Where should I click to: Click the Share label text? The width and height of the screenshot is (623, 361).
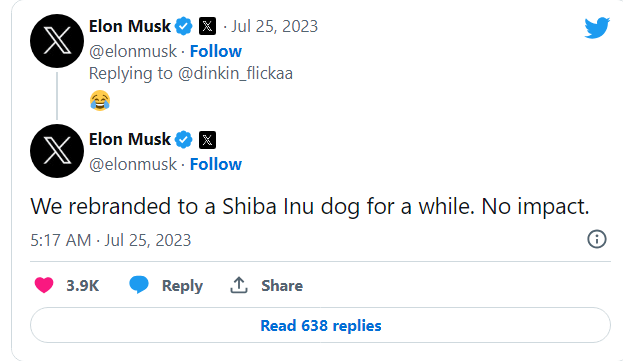[x=282, y=286]
